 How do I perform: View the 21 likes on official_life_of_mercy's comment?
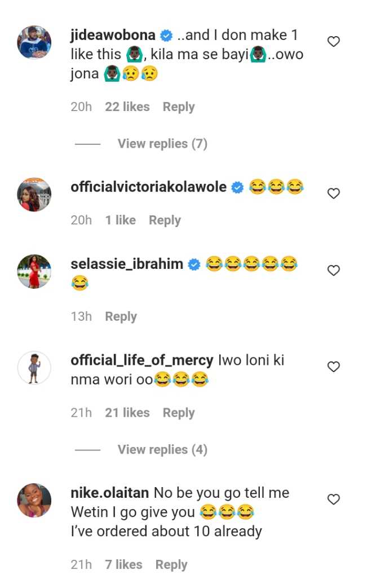127,413
